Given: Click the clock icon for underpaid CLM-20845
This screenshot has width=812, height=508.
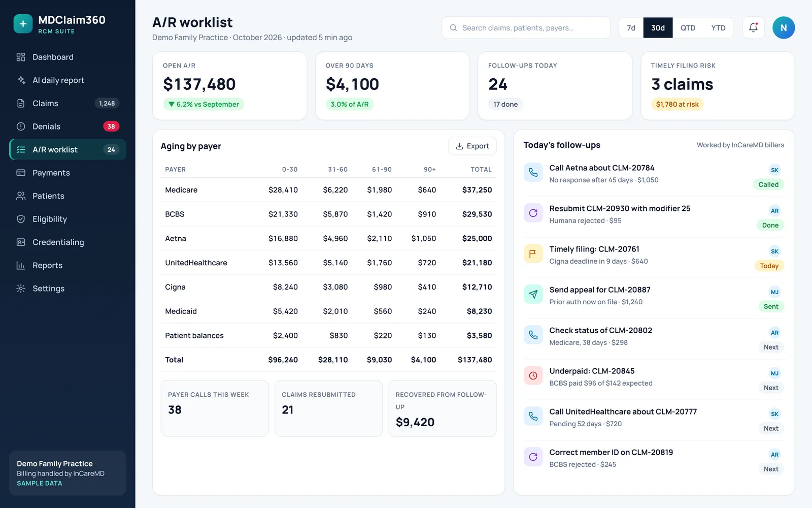Looking at the screenshot, I should (533, 376).
